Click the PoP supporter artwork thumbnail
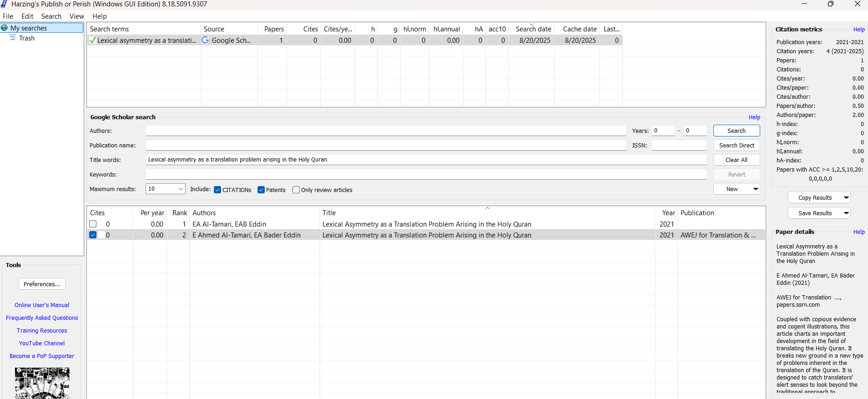 tap(42, 383)
